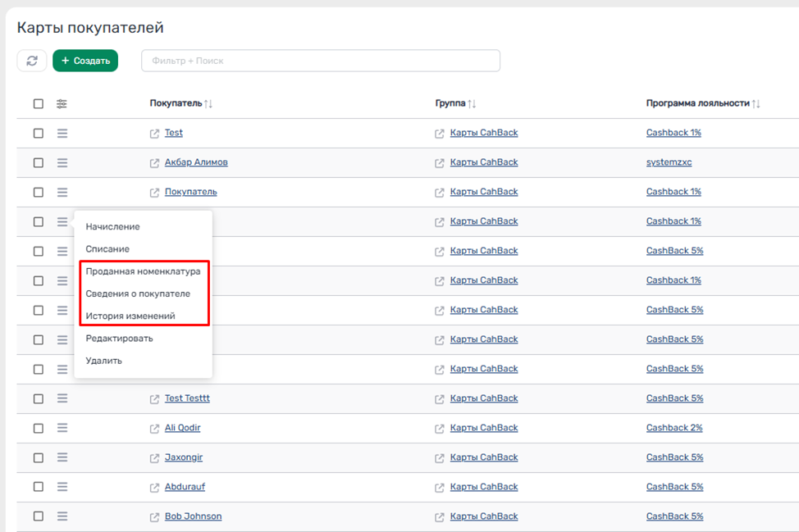Image resolution: width=799 pixels, height=532 pixels.
Task: Click the refresh list icon button
Action: (x=32, y=61)
